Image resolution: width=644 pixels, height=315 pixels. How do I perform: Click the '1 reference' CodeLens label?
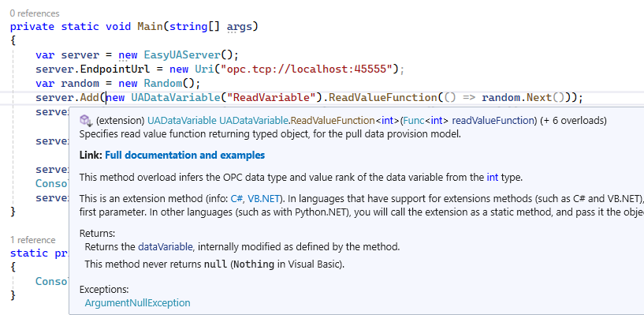pyautogui.click(x=33, y=240)
